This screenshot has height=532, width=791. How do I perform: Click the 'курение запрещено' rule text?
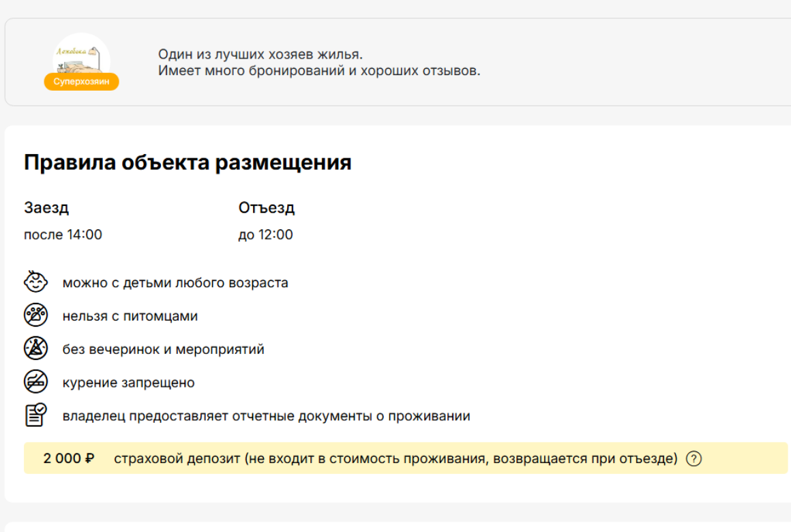point(129,383)
